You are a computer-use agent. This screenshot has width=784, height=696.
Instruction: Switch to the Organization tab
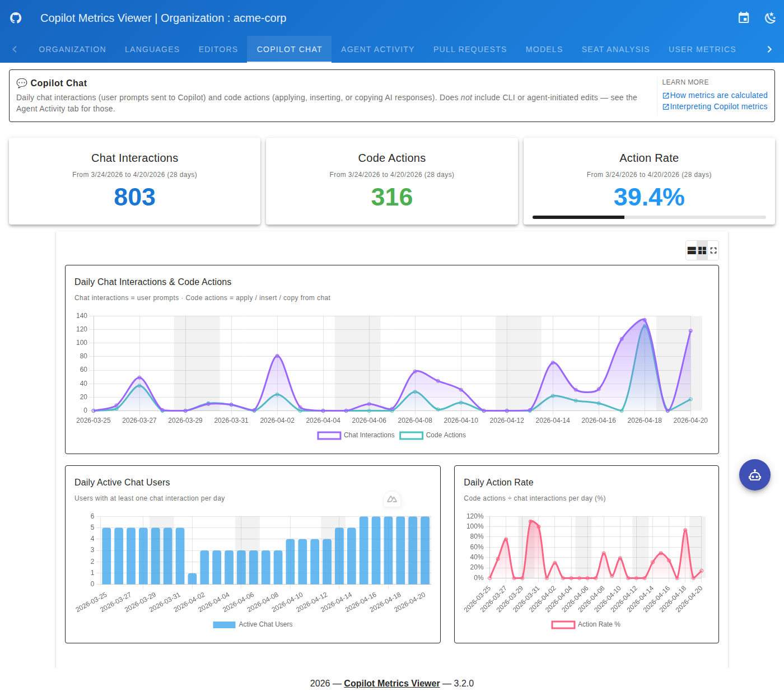pyautogui.click(x=72, y=49)
